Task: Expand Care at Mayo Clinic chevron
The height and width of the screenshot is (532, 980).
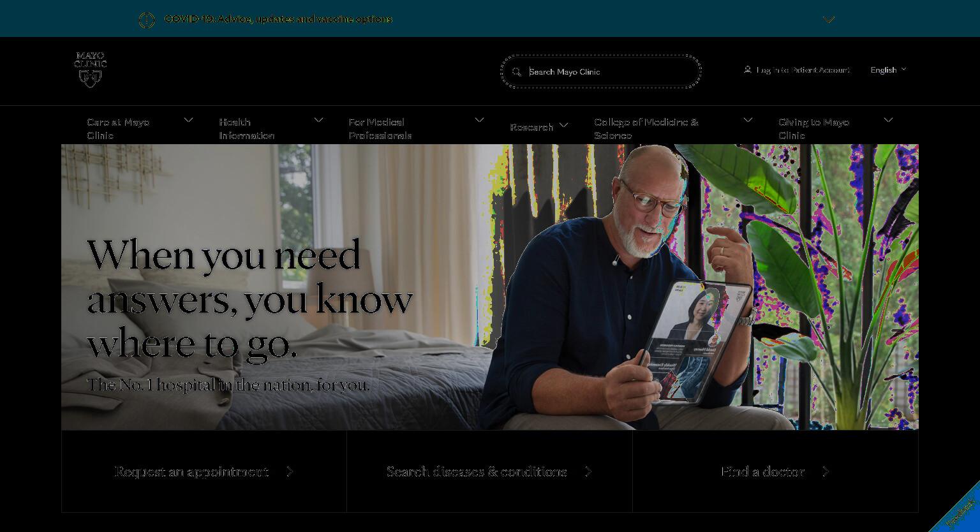Action: tap(188, 120)
